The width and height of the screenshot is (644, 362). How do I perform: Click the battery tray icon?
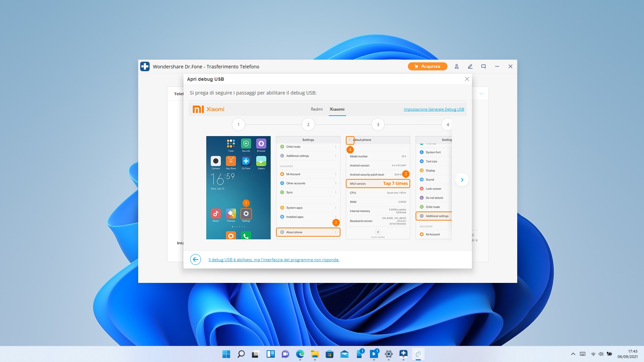(609, 354)
